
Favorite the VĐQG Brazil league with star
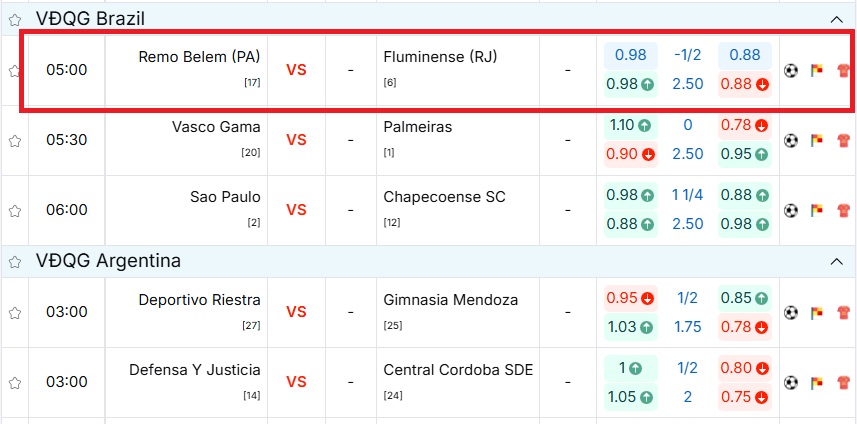coord(15,19)
